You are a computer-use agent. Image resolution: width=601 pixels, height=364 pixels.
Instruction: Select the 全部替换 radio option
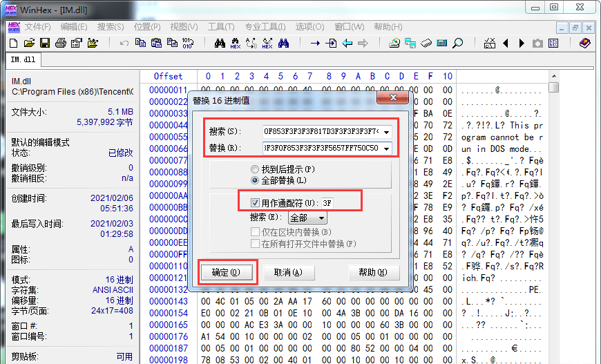pos(254,180)
